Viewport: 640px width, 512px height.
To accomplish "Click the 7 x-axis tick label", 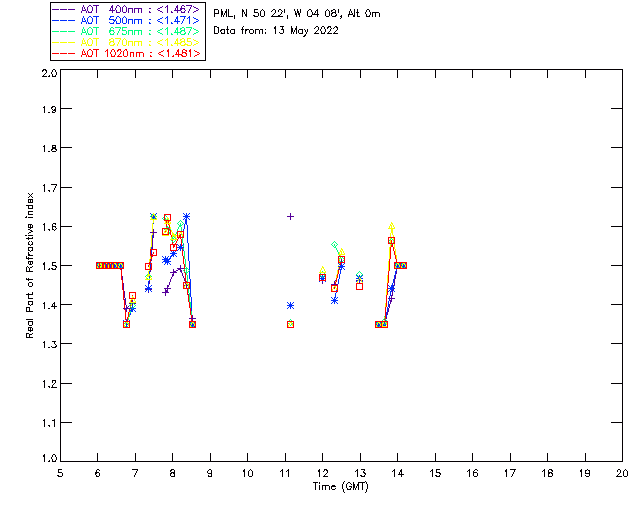I will coord(135,473).
